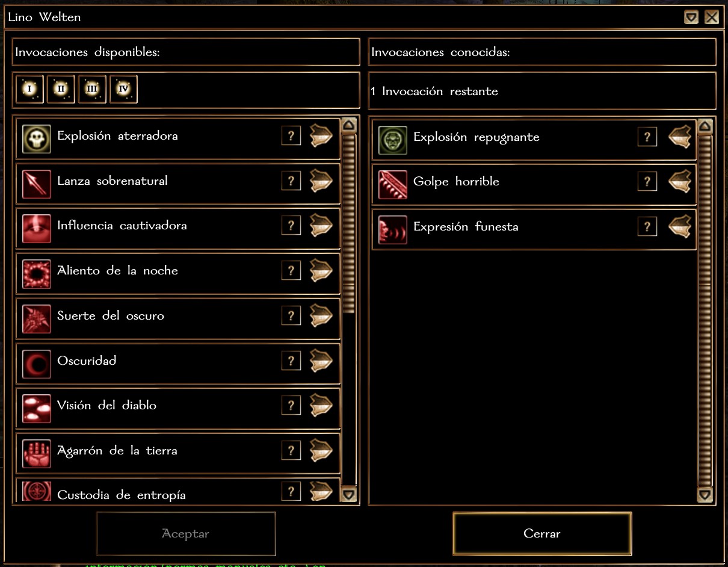Image resolution: width=728 pixels, height=567 pixels.
Task: Select the Agarrón de la tierra hand icon
Action: tap(37, 453)
